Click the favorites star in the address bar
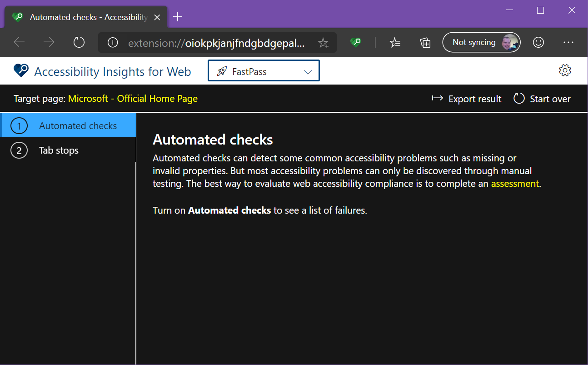 point(323,42)
